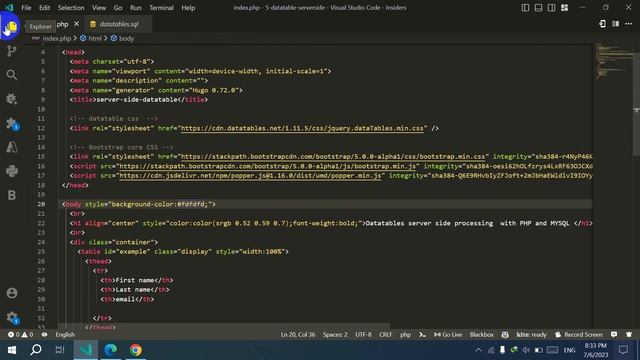Open the Manage gear icon

point(12,318)
